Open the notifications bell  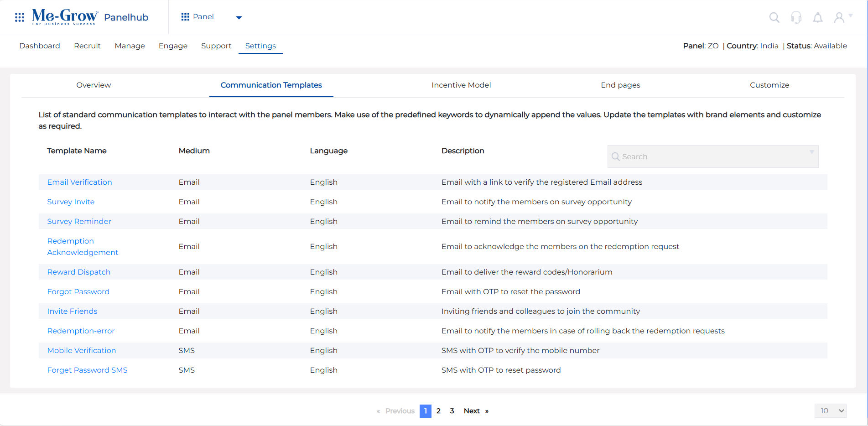coord(818,17)
